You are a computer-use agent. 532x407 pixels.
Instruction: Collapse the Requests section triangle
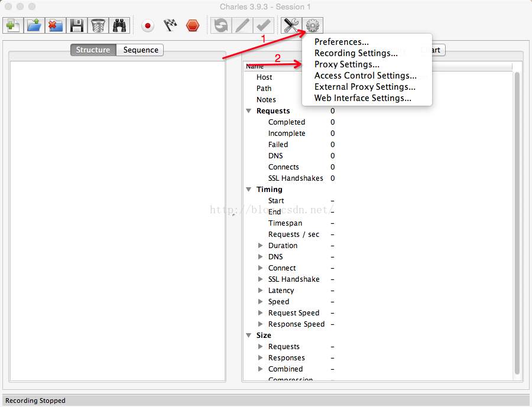click(x=249, y=111)
